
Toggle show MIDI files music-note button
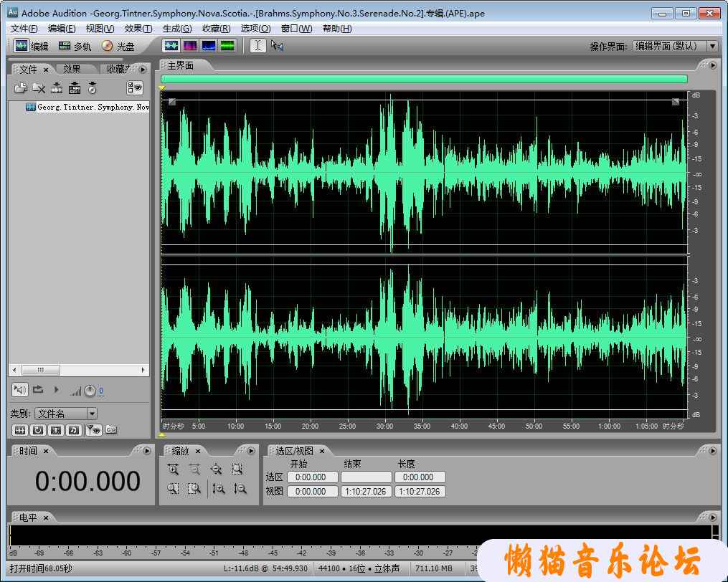(74, 430)
